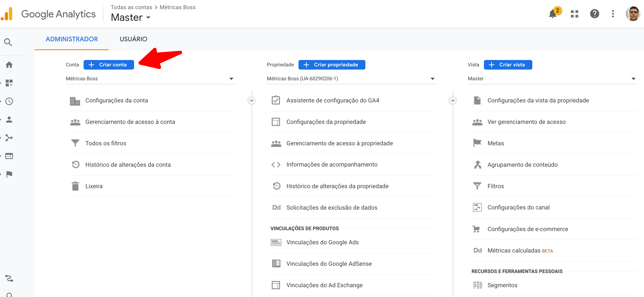This screenshot has height=297, width=644.
Task: Click the Criar conta button
Action: pos(108,65)
